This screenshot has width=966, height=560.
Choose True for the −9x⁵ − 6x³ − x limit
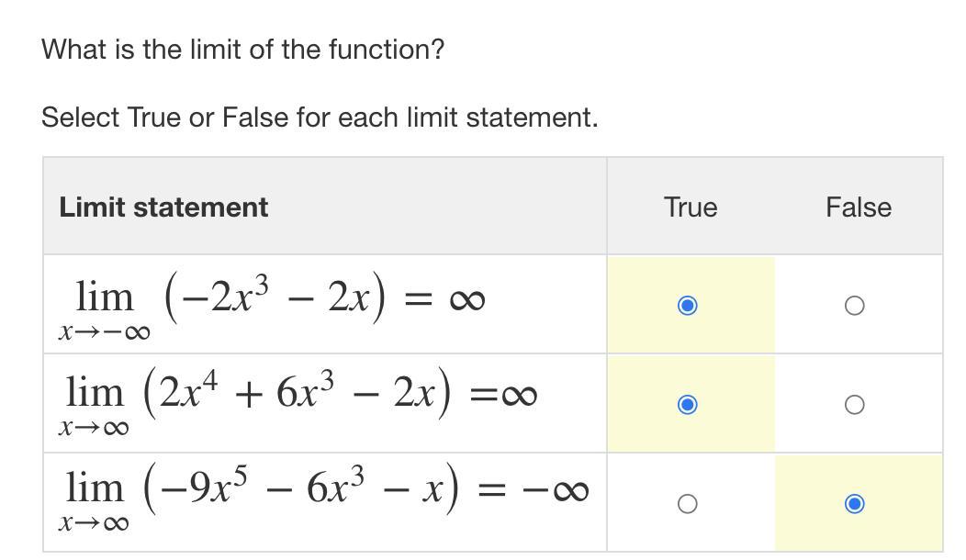tap(687, 504)
